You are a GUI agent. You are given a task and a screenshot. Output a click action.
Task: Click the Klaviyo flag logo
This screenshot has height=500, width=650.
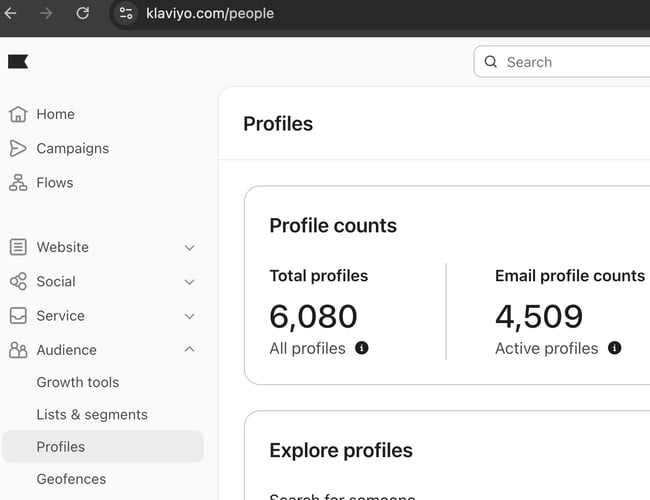[18, 62]
